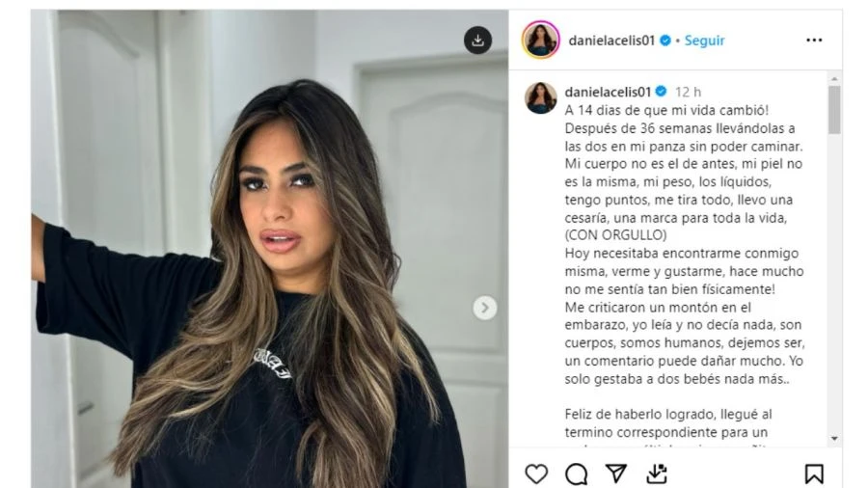Open the three-dot more options menu

(x=814, y=41)
